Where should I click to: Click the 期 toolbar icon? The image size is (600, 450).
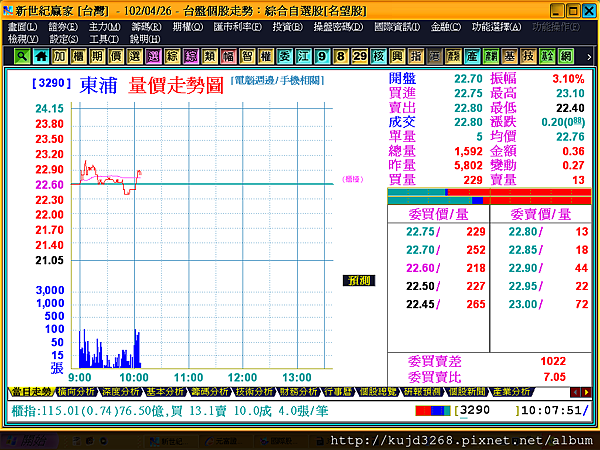[x=97, y=56]
